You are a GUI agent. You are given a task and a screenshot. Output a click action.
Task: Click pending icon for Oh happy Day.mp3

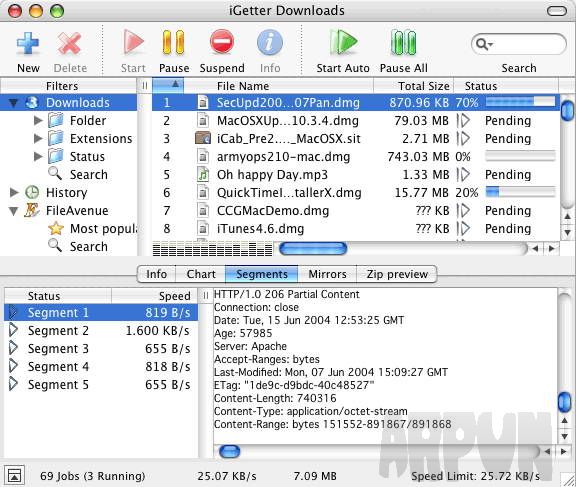(463, 174)
